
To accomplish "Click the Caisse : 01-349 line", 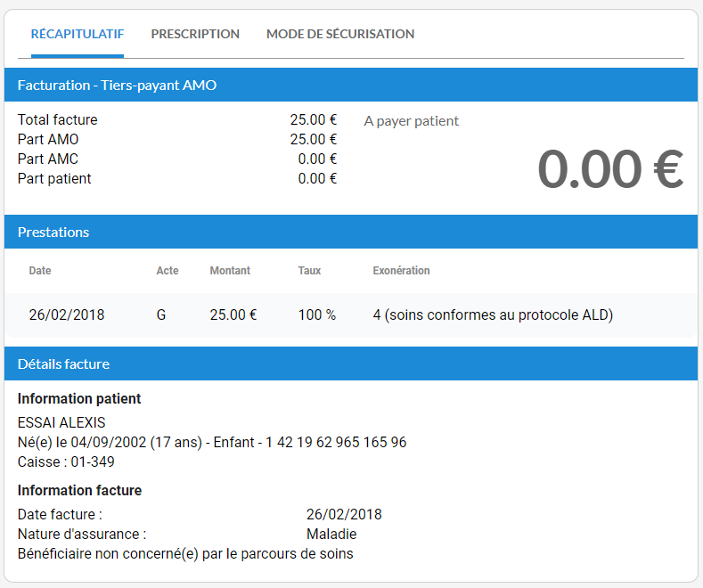I will coord(66,461).
